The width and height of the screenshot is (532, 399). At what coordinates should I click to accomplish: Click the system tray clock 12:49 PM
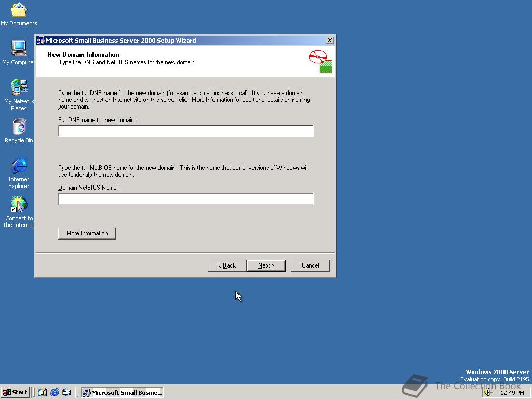point(512,393)
